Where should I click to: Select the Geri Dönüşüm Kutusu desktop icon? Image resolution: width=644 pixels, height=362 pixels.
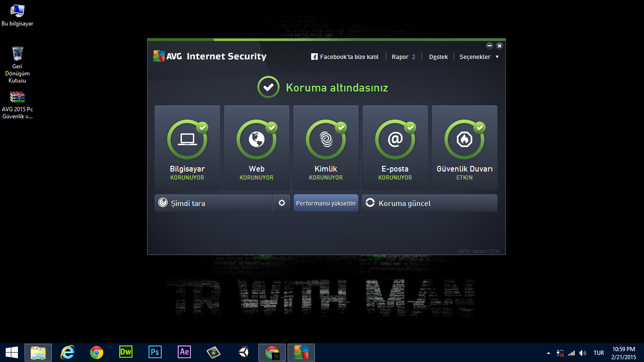(17, 65)
